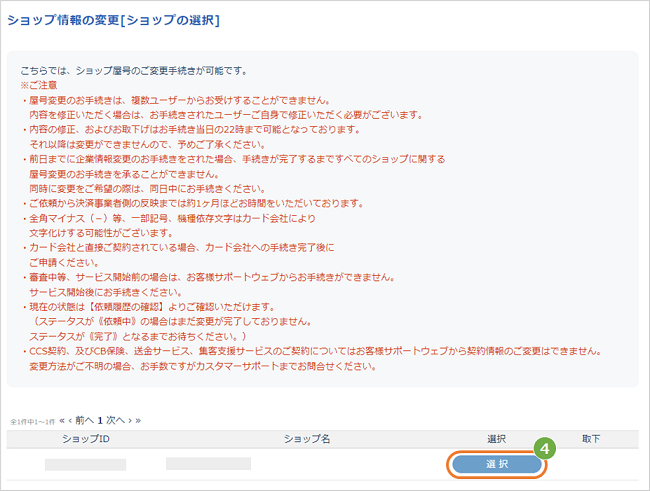Click the line starting （ステータスが《依頼中》
This screenshot has height=491, width=650.
pos(170,322)
